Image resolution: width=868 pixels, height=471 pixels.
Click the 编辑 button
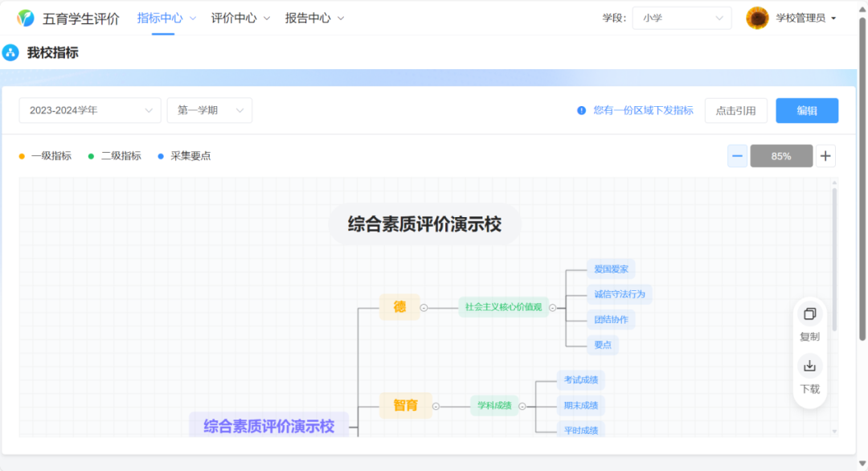(807, 110)
